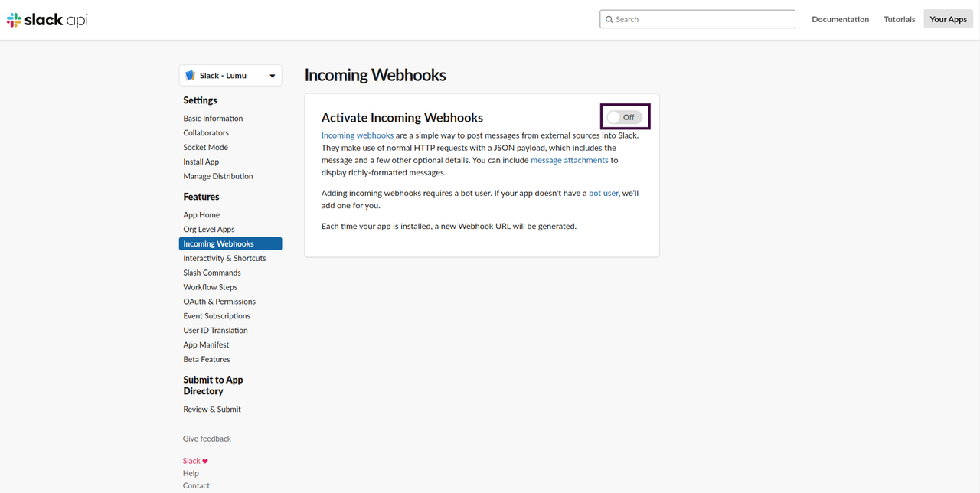Open OAuth & Permissions settings
This screenshot has height=493, width=980.
click(x=219, y=302)
